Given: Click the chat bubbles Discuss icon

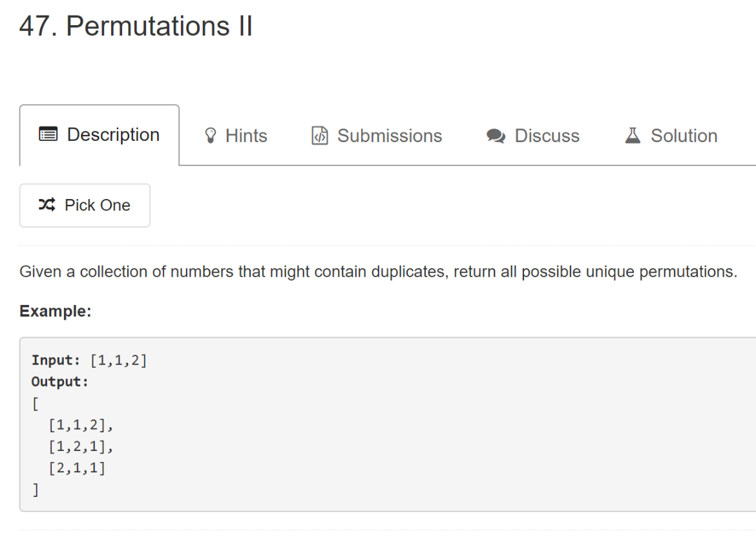Looking at the screenshot, I should pyautogui.click(x=496, y=136).
